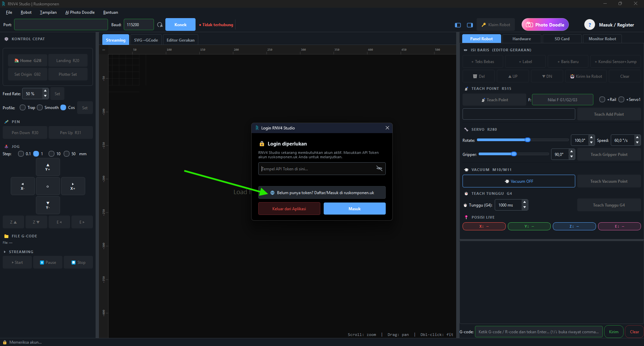644x346 pixels.
Task: Increase Feed Rate with up arrow
Action: [x=45, y=91]
